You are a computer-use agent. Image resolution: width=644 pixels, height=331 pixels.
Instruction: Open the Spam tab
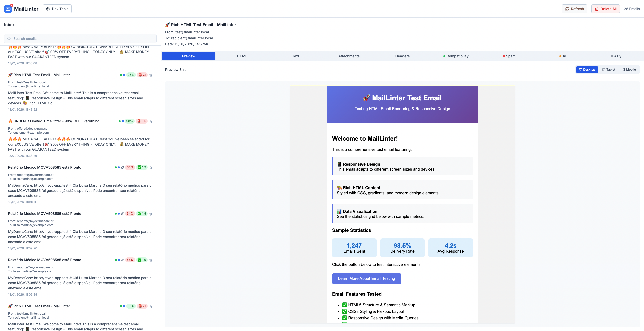tap(509, 56)
